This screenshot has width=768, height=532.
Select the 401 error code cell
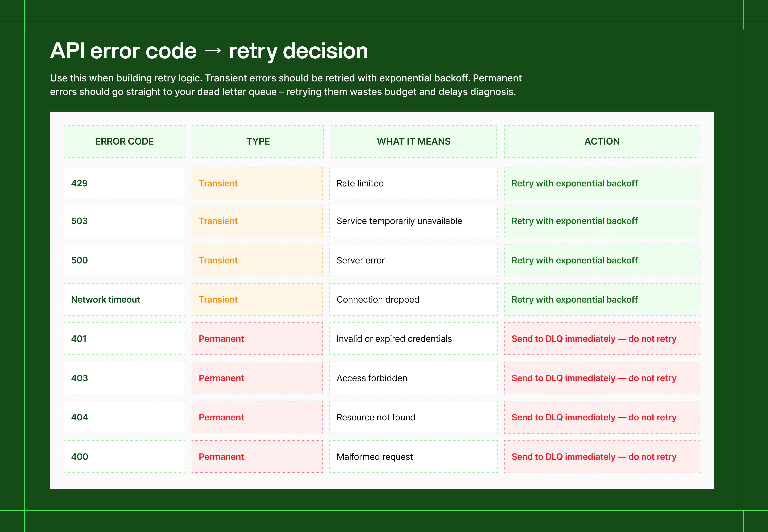(x=124, y=339)
